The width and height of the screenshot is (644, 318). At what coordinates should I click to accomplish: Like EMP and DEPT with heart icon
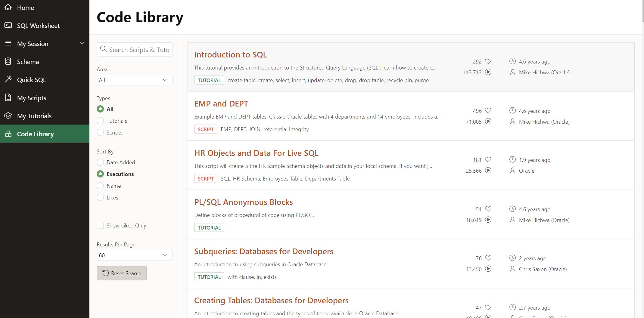pyautogui.click(x=488, y=111)
